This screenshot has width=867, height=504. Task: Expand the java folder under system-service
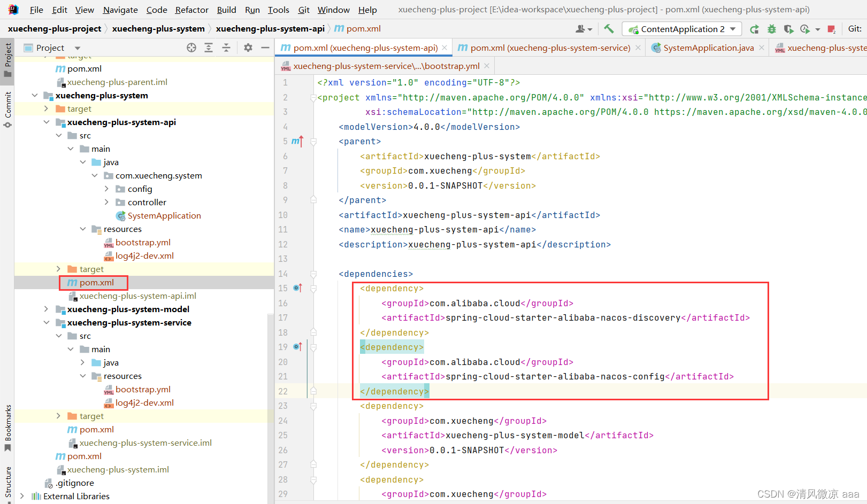point(82,362)
